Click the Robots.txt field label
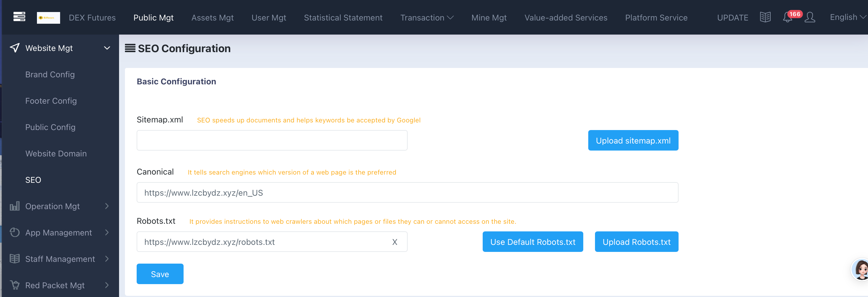This screenshot has width=868, height=297. (x=156, y=221)
